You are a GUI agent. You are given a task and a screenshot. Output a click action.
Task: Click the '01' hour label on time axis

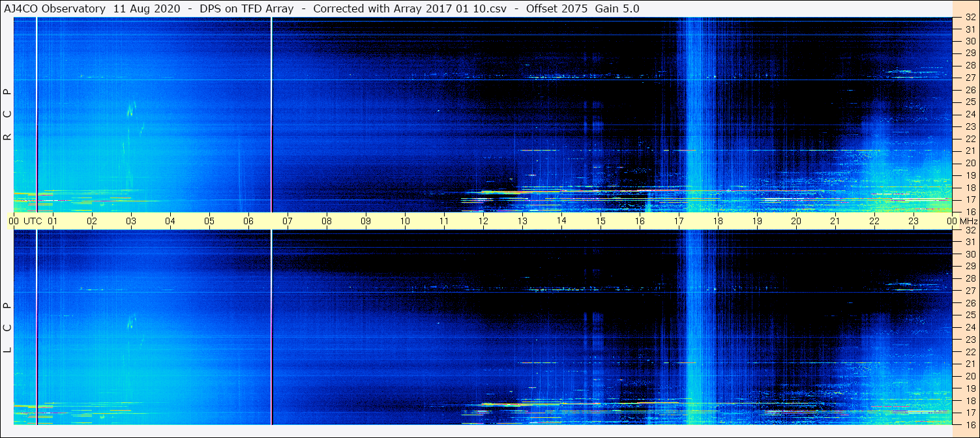coord(53,221)
